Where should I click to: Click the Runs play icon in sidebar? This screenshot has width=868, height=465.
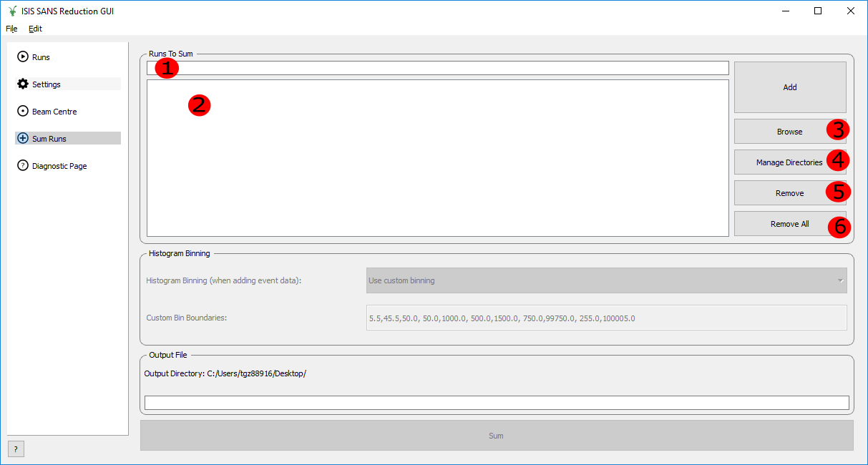coord(23,57)
